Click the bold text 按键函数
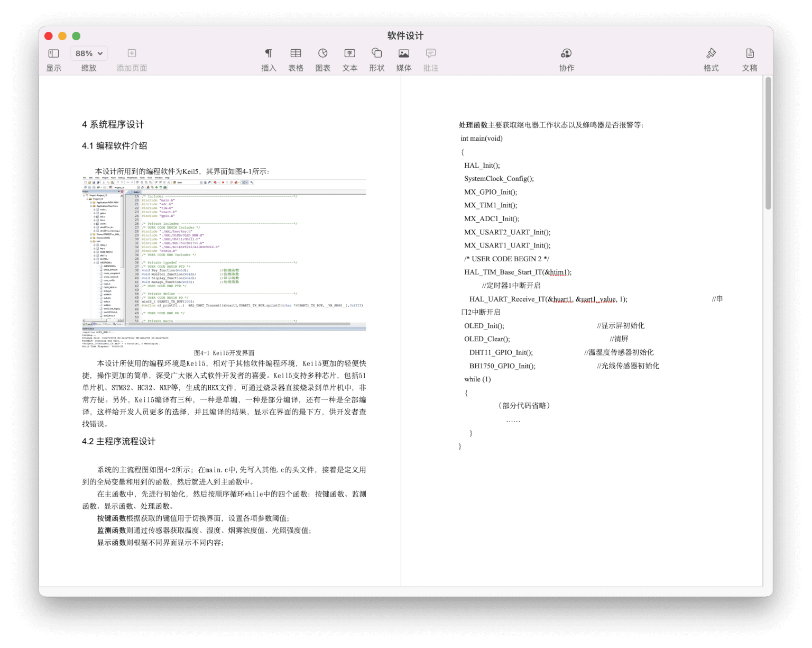 point(112,518)
